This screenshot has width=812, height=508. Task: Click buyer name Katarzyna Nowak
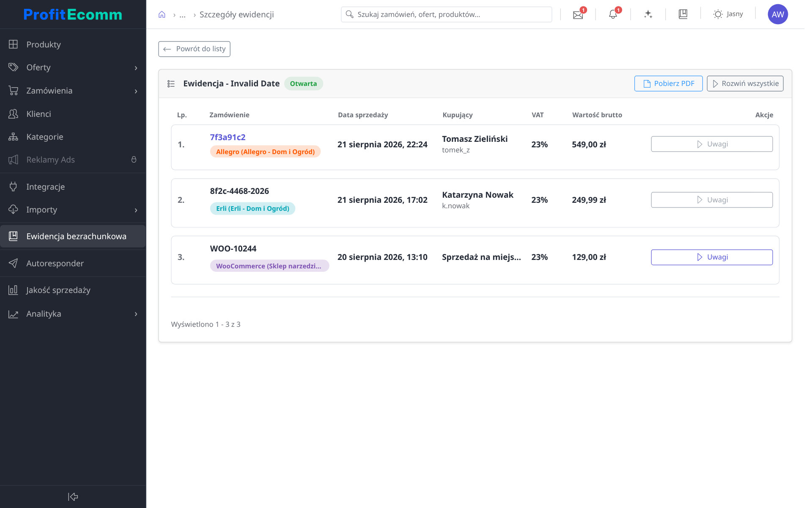tap(477, 195)
